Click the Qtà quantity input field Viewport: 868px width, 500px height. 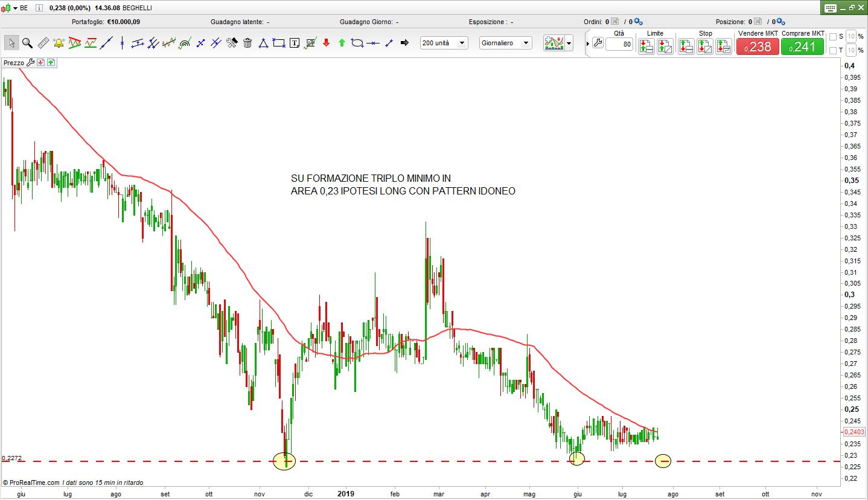[619, 44]
